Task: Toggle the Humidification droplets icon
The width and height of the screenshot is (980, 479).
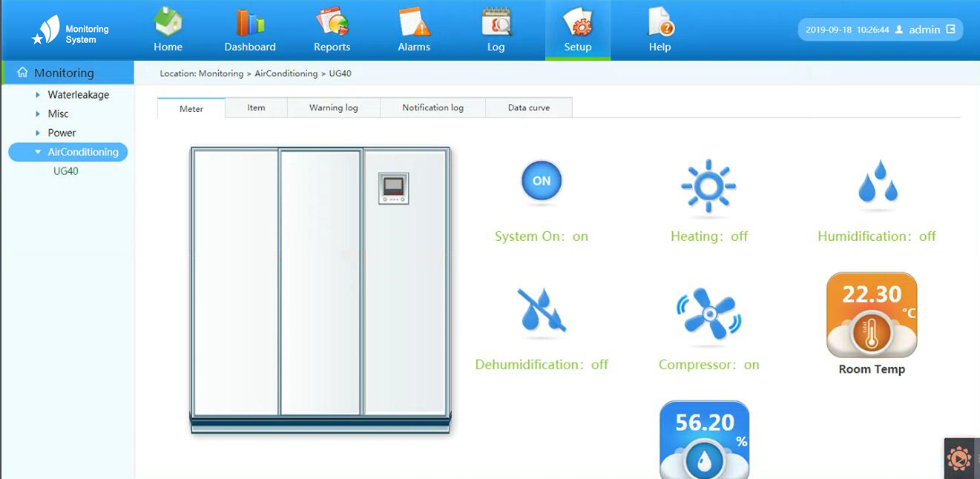Action: tap(877, 182)
